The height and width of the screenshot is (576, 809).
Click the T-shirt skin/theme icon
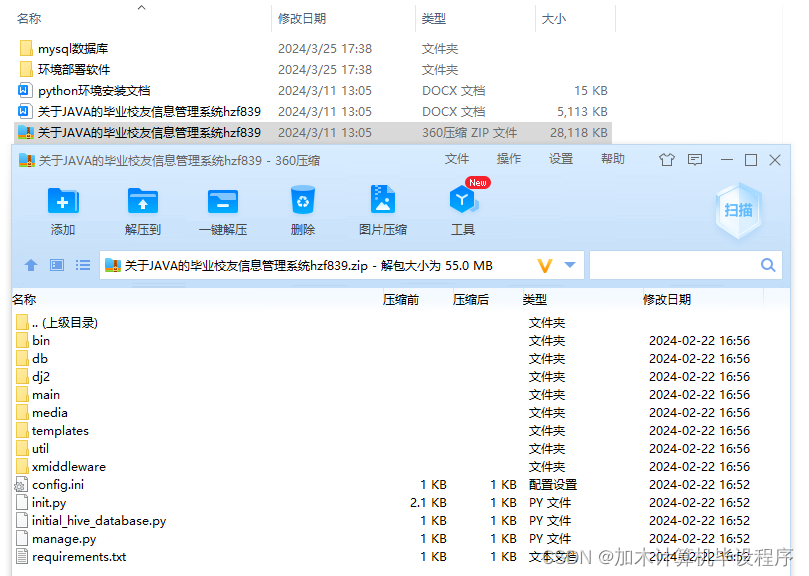[667, 159]
